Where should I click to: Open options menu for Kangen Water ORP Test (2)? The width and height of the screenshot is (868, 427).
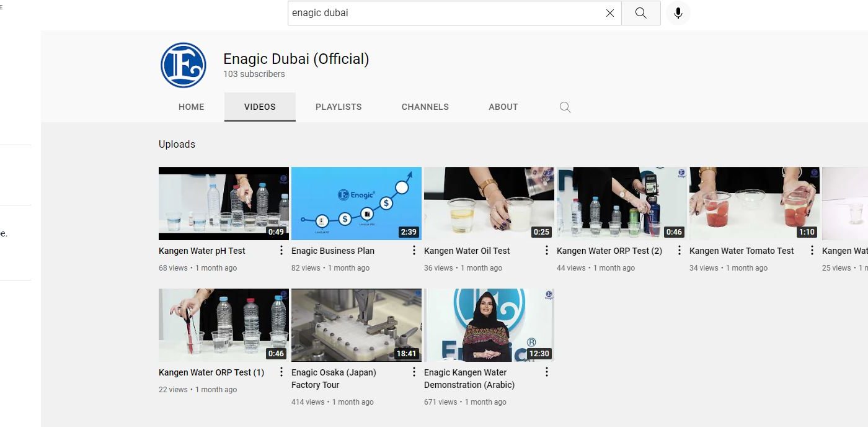[x=680, y=251]
